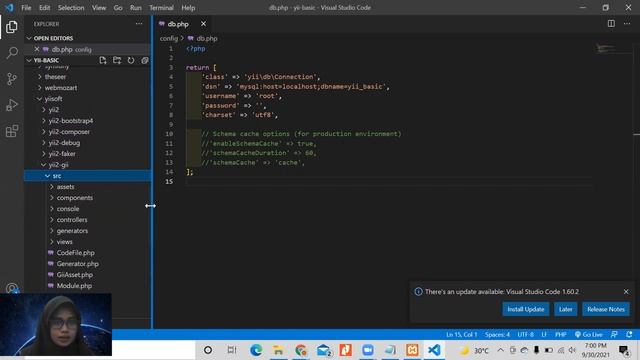Collapse all folders in Explorer
Screen dimensions: 640x360
(144, 60)
